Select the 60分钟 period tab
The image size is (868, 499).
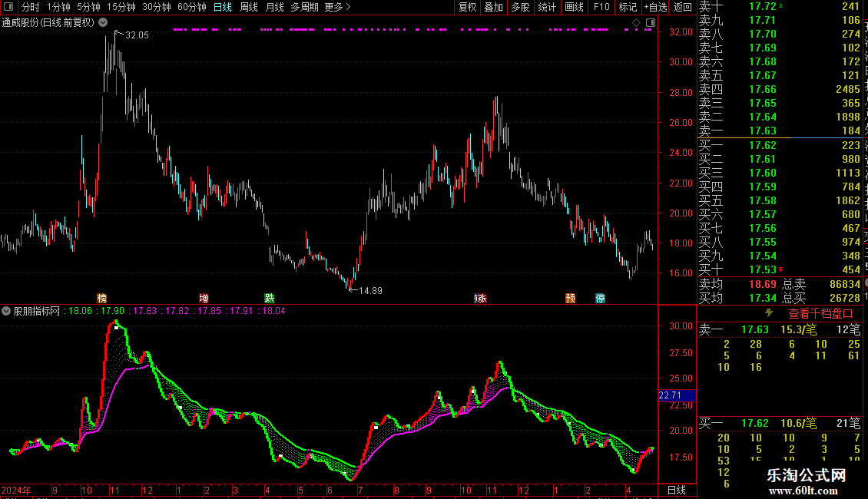(x=192, y=7)
